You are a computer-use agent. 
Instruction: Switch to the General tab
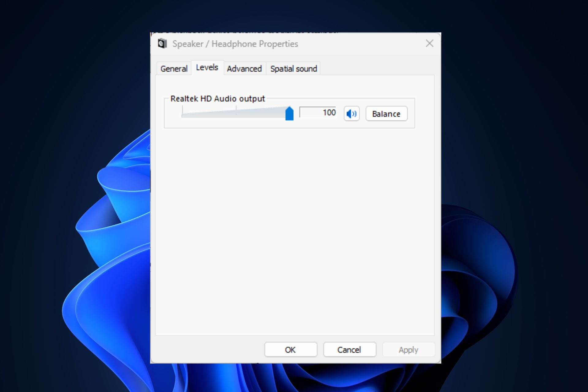pos(174,69)
